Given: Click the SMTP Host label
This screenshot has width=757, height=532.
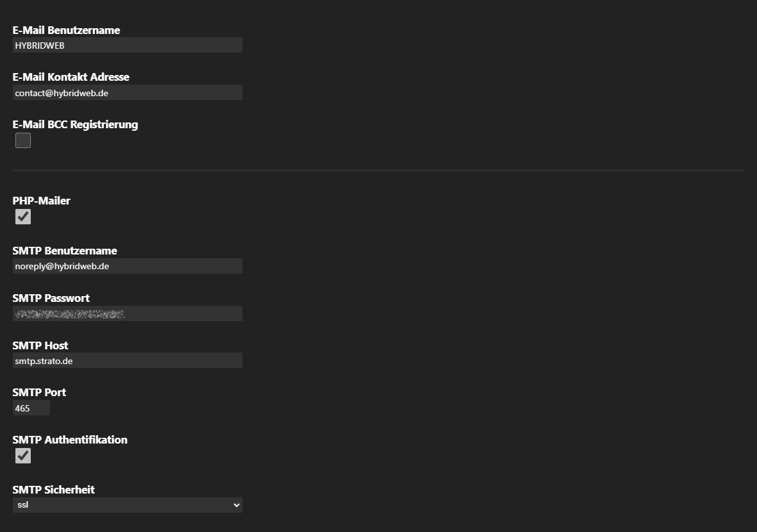Looking at the screenshot, I should point(40,345).
